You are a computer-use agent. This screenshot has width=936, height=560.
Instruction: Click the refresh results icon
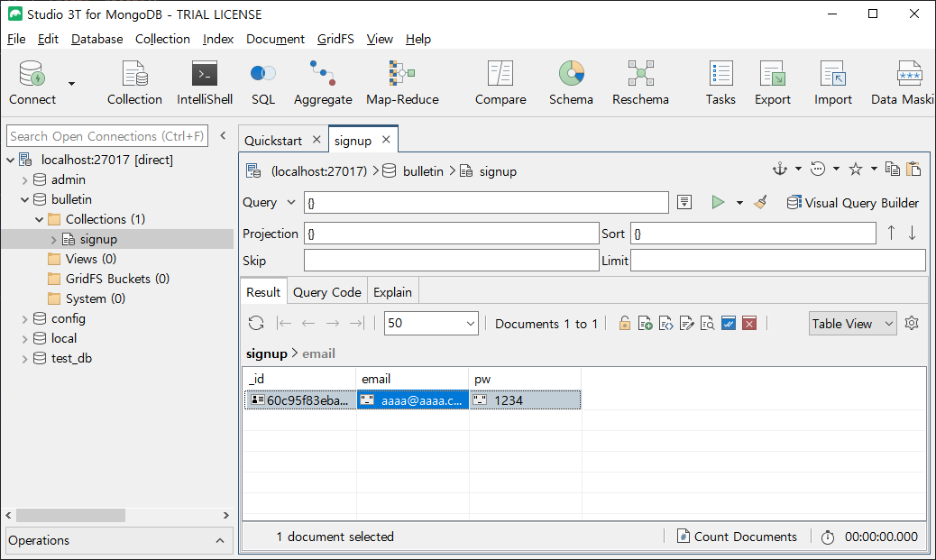click(x=256, y=323)
